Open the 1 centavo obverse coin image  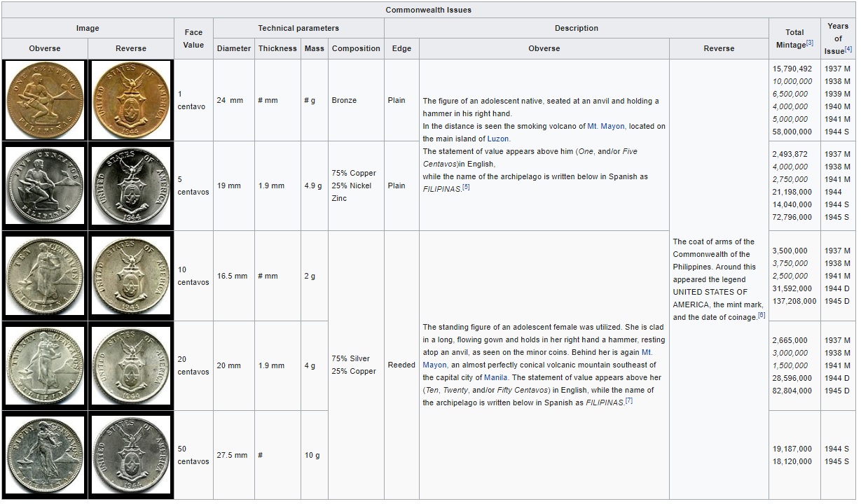click(45, 100)
